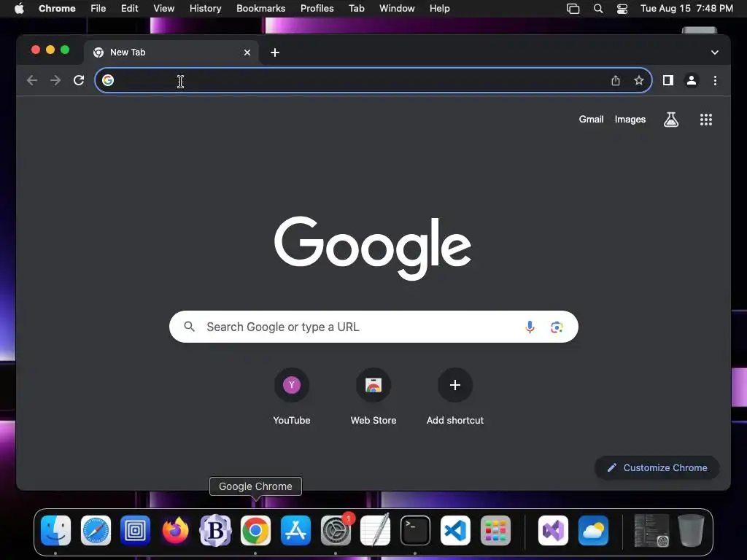Open Visual Studio Code from the Dock
The image size is (747, 560).
455,531
